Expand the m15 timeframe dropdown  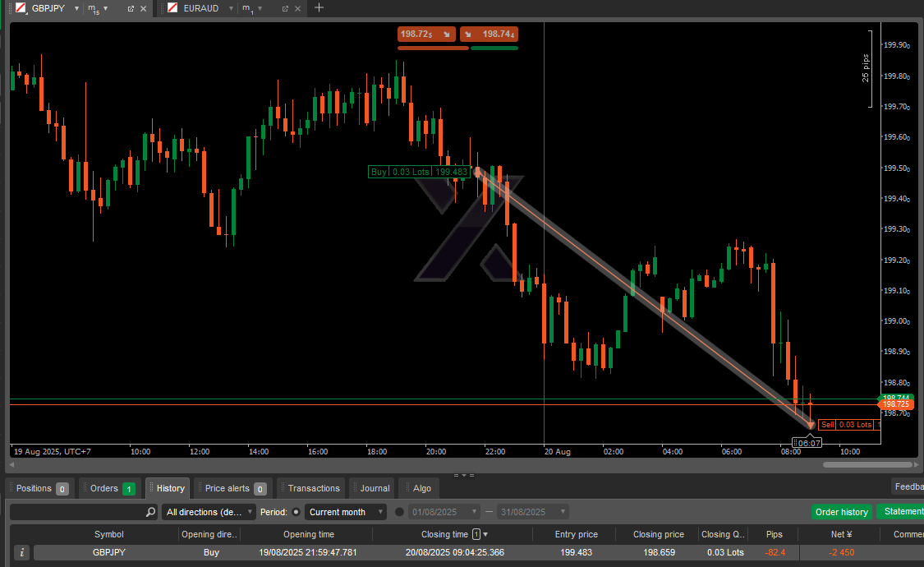(105, 9)
